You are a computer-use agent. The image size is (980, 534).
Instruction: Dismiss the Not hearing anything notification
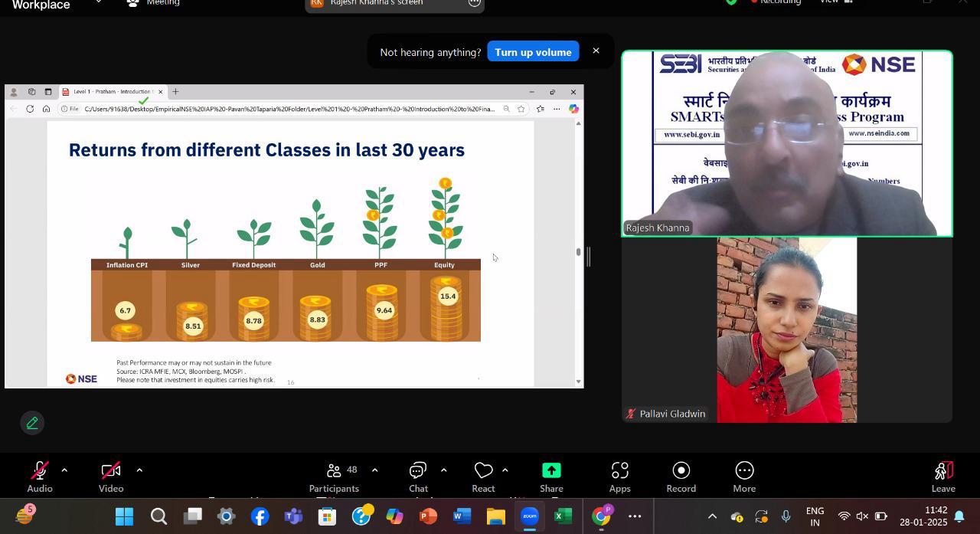pos(596,51)
